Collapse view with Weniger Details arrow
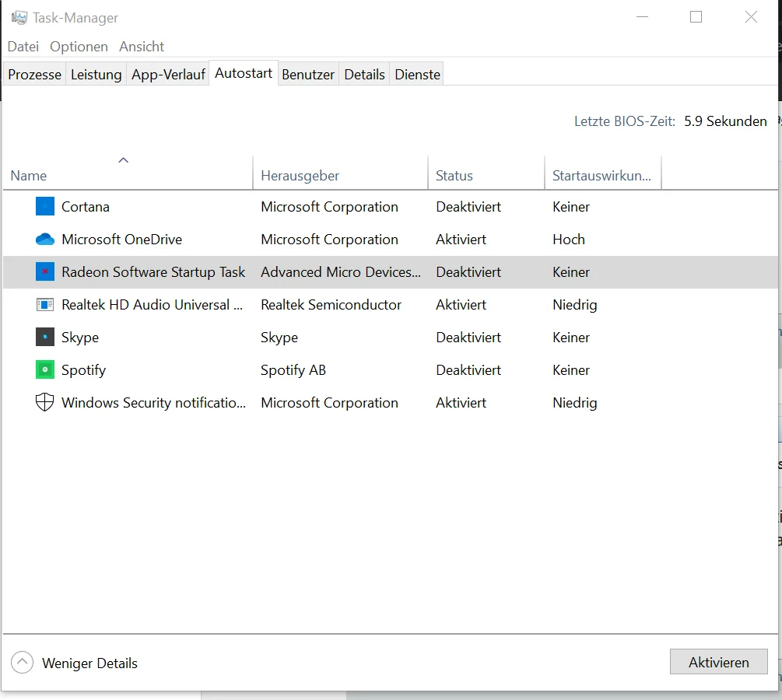Image resolution: width=782 pixels, height=700 pixels. click(x=22, y=663)
